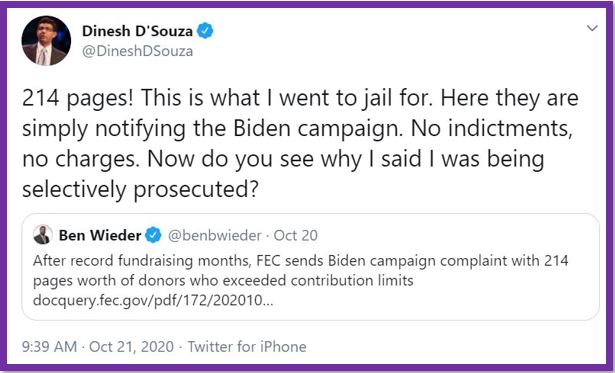Go to the @benbwieder handle
Viewport: 615px width, 373px height.
click(215, 235)
